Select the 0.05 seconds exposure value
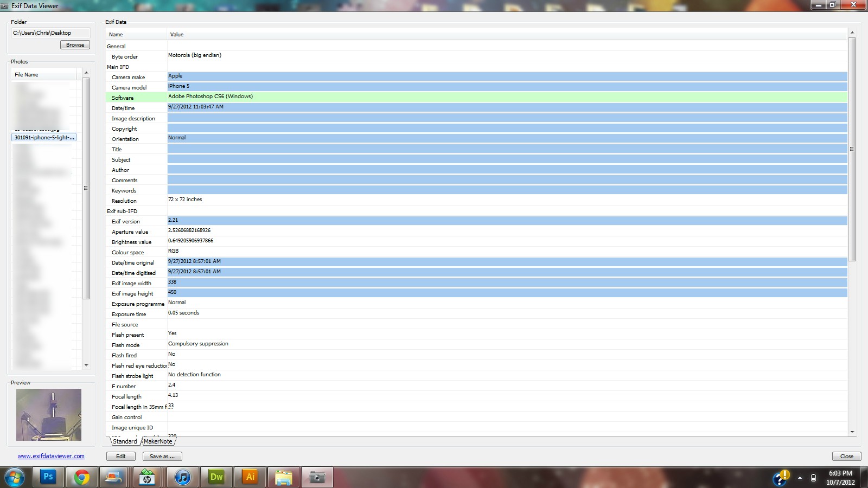The height and width of the screenshot is (488, 868). click(x=183, y=313)
